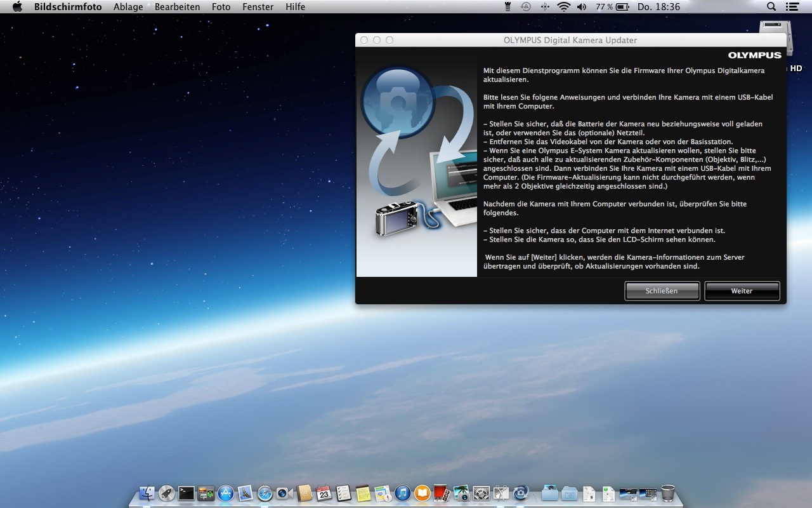The height and width of the screenshot is (508, 812).
Task: Click the Schließen button
Action: click(x=662, y=291)
